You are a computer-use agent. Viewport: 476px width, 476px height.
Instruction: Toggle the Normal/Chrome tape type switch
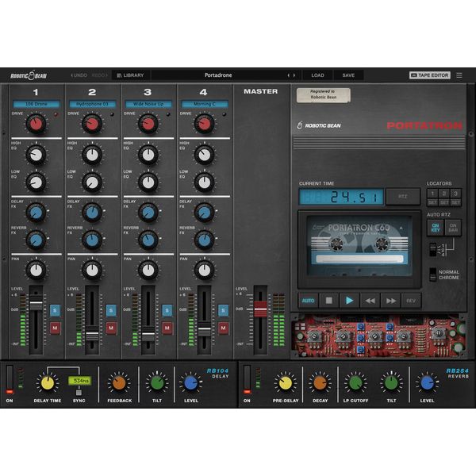[x=432, y=275]
